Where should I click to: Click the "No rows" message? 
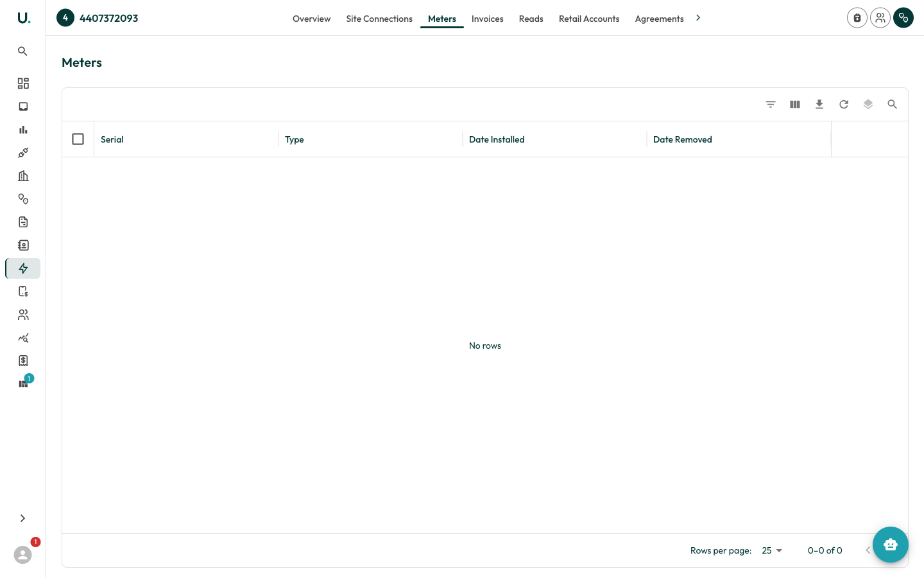485,346
